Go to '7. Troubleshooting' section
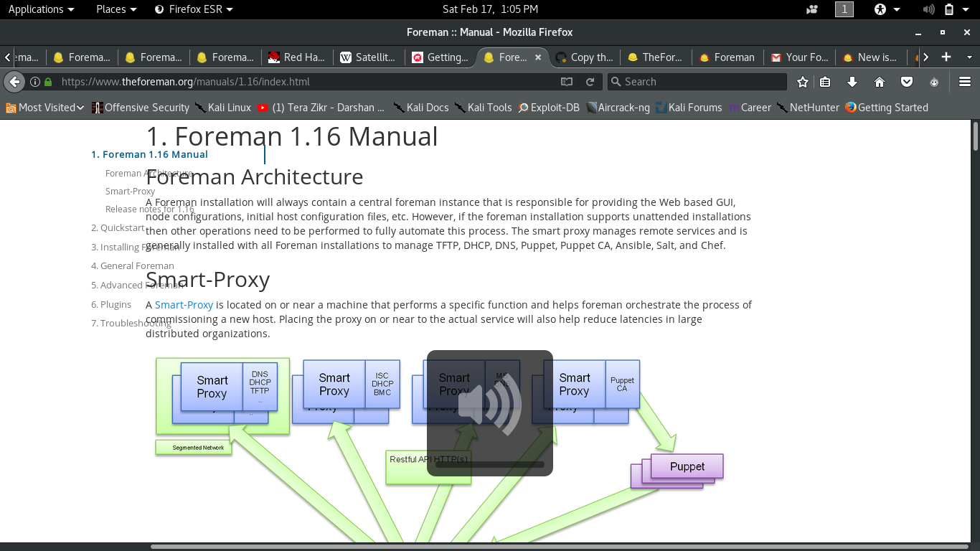Image resolution: width=980 pixels, height=551 pixels. coord(131,323)
